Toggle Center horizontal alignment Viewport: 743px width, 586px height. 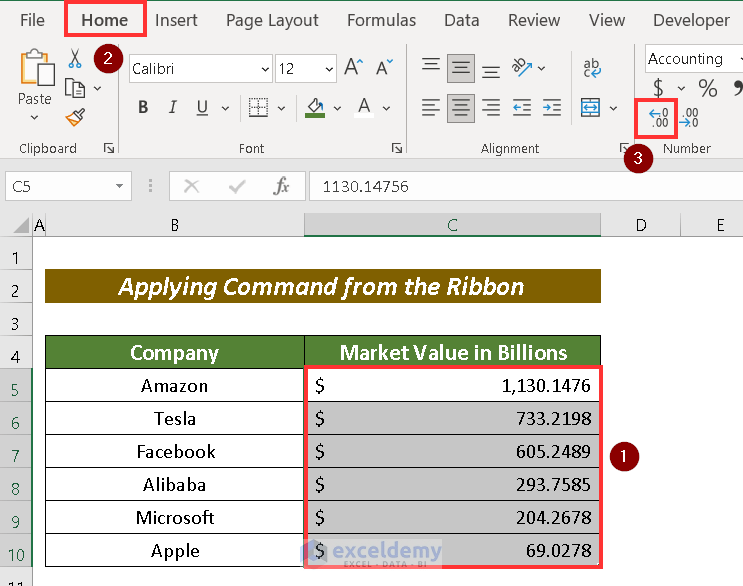coord(461,108)
